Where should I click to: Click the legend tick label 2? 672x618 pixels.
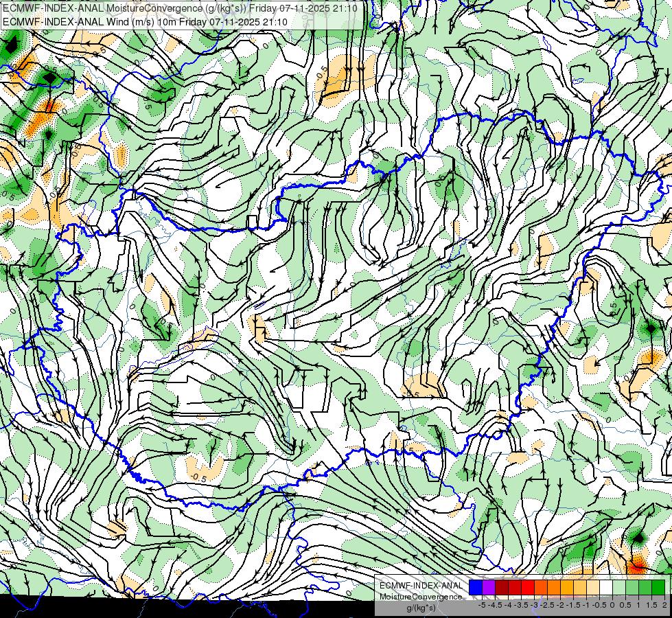coord(664,605)
